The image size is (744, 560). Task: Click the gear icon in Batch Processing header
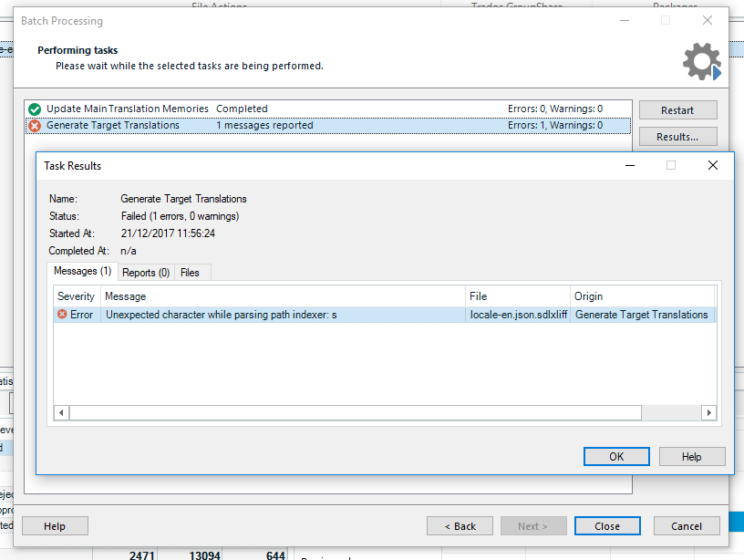(701, 61)
